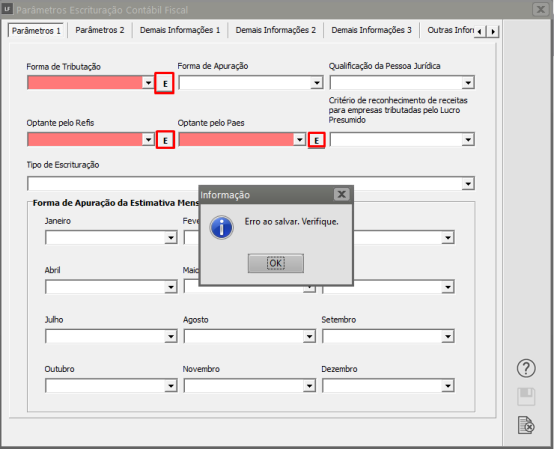Open the Dezembro month dropdown

(448, 386)
